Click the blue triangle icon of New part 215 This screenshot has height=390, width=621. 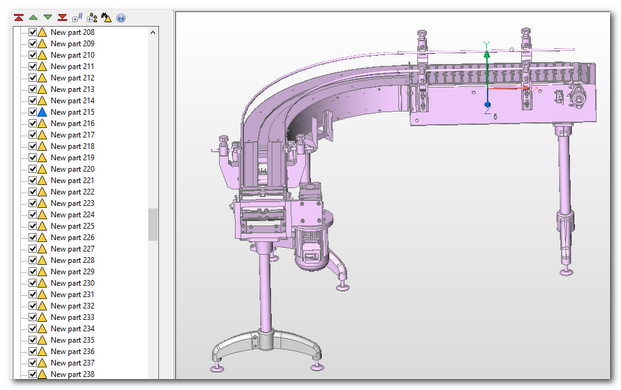tap(42, 112)
